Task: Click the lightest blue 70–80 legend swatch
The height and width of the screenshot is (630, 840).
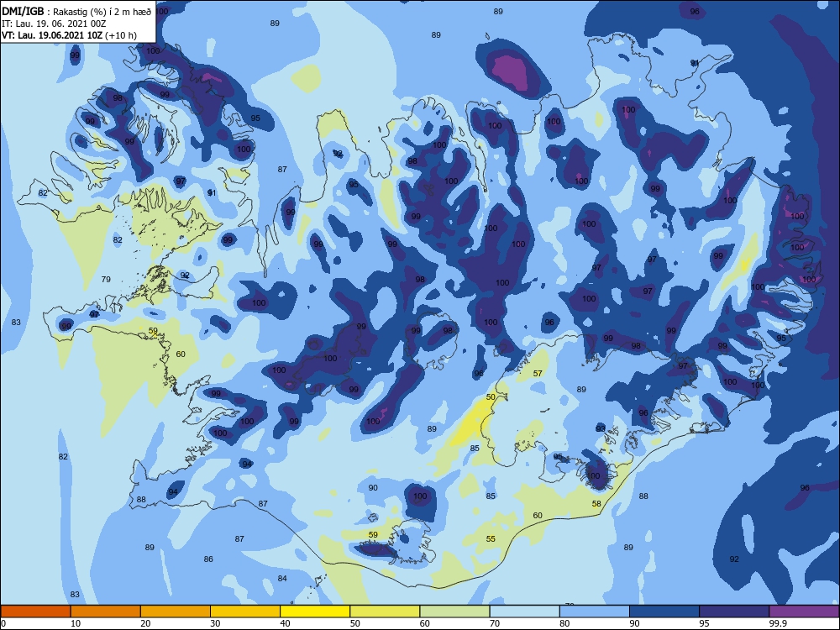Action: coord(524,612)
